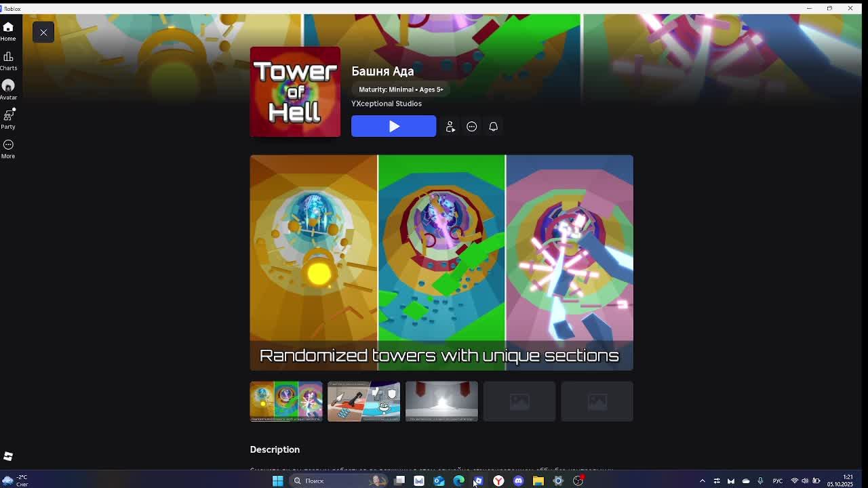Open the weather widget on taskbar

tap(16, 481)
